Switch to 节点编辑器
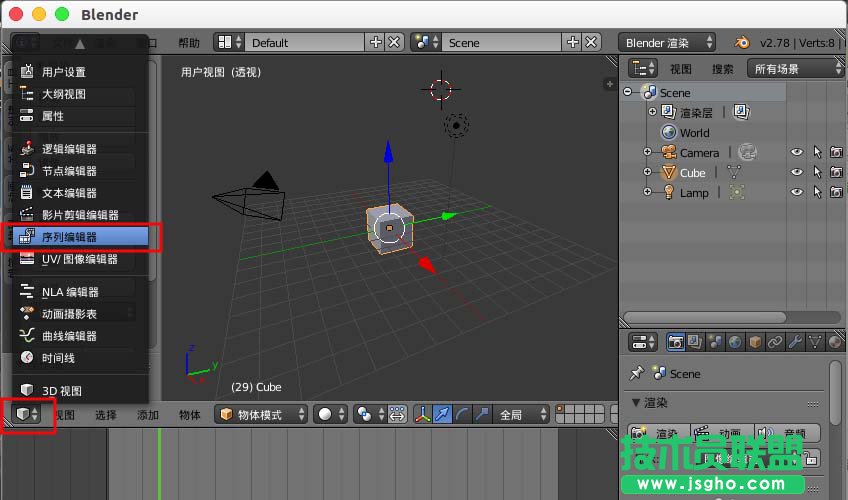 [x=80, y=171]
